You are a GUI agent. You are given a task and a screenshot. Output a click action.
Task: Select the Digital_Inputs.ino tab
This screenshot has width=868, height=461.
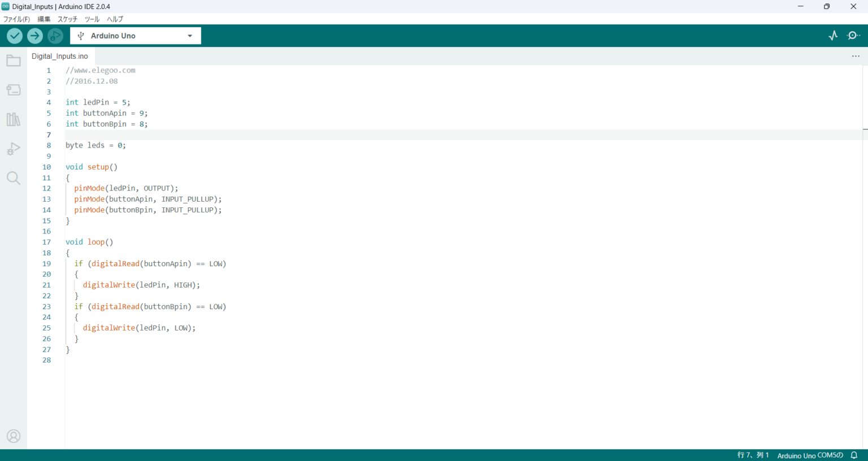[x=60, y=56]
